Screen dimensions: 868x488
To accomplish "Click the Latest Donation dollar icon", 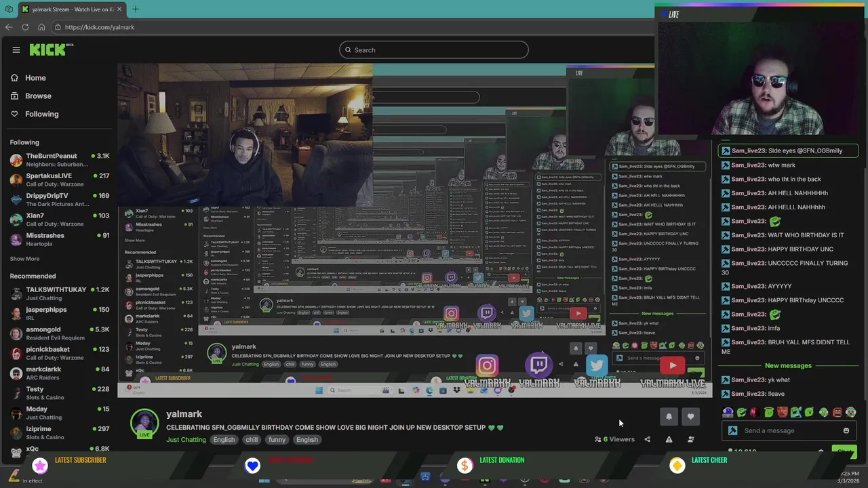I will [x=465, y=465].
